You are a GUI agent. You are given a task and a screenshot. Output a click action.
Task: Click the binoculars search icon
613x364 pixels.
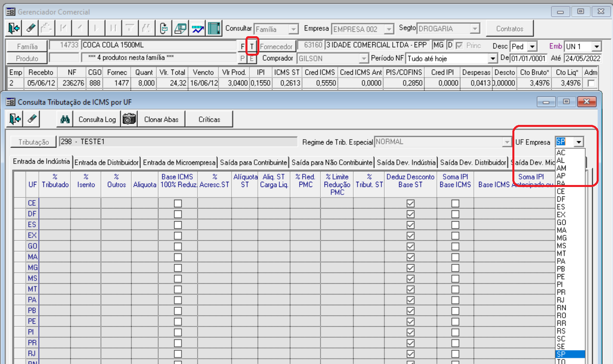(x=65, y=119)
